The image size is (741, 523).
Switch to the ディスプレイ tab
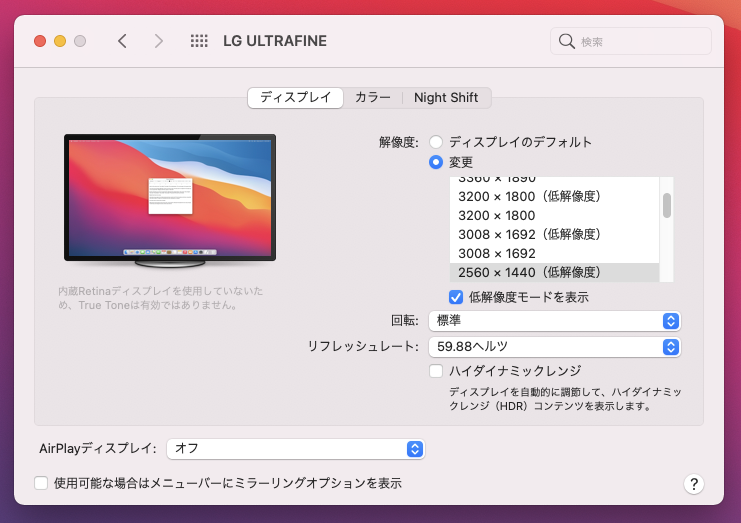tap(295, 98)
